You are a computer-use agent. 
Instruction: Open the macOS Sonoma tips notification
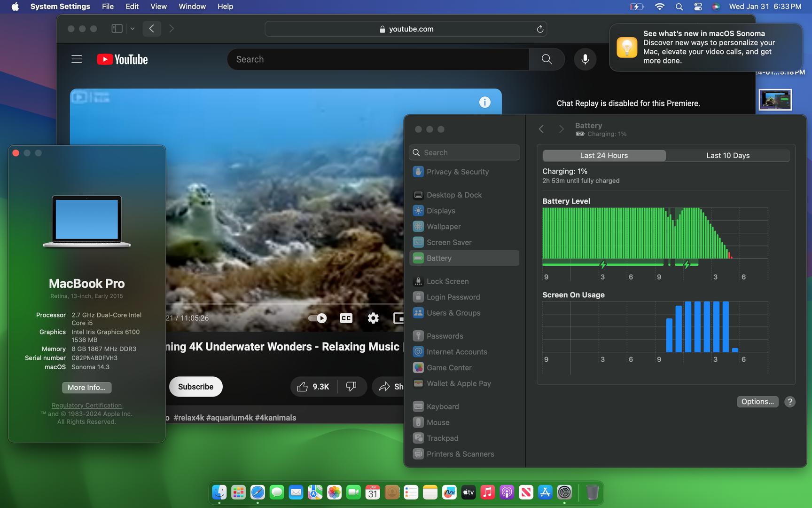point(706,47)
